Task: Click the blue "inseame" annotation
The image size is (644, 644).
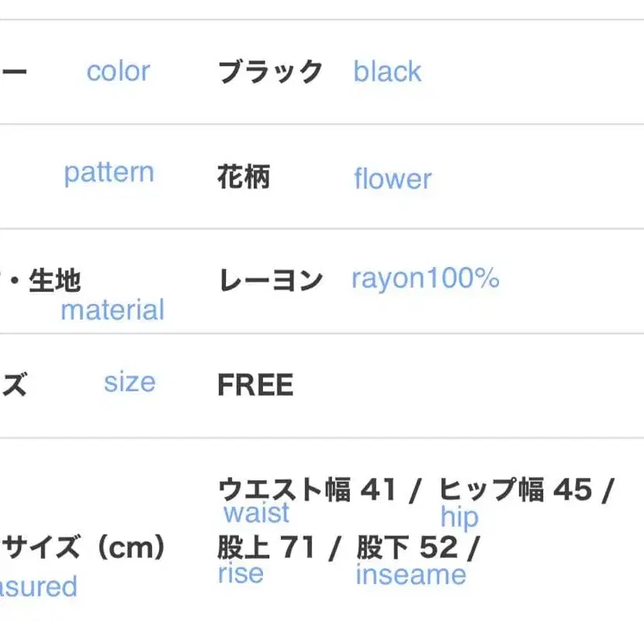Action: tap(410, 575)
